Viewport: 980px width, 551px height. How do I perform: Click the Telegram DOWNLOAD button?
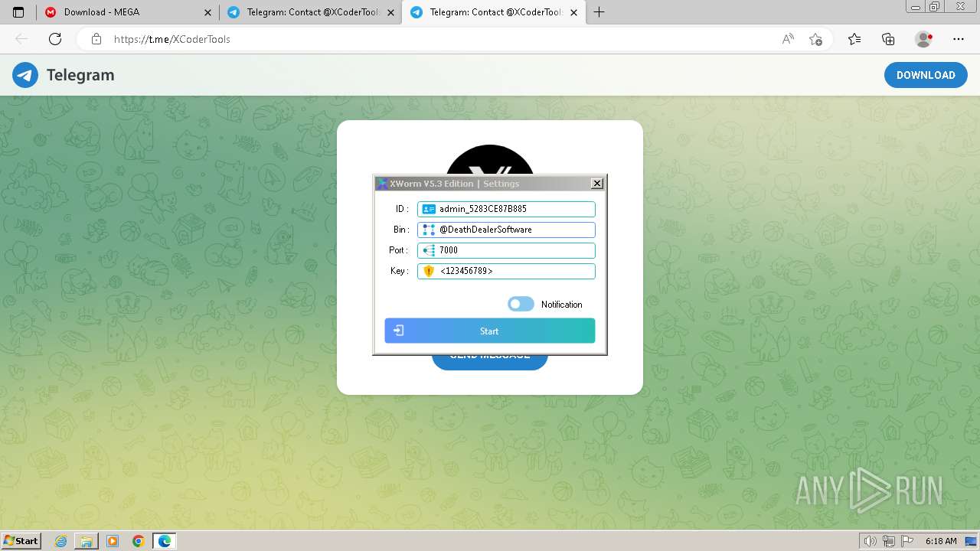[x=926, y=75]
